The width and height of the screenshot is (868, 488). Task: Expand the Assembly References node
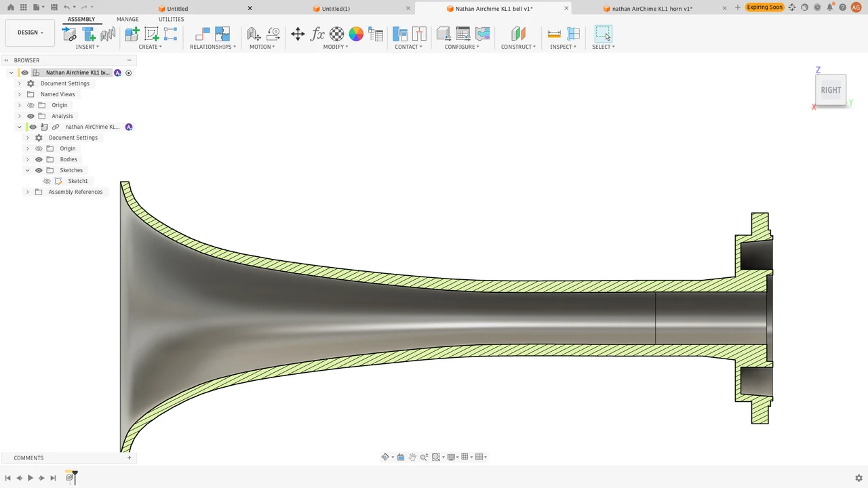[27, 192]
